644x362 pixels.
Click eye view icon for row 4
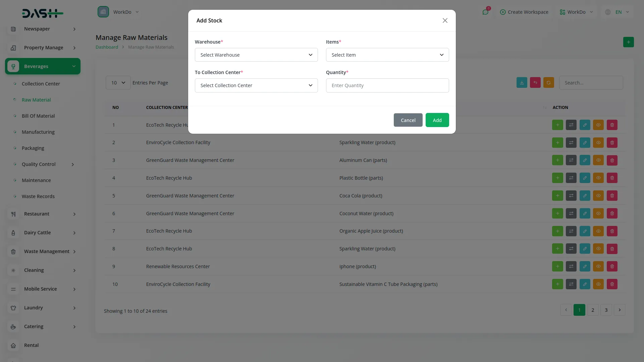click(598, 178)
